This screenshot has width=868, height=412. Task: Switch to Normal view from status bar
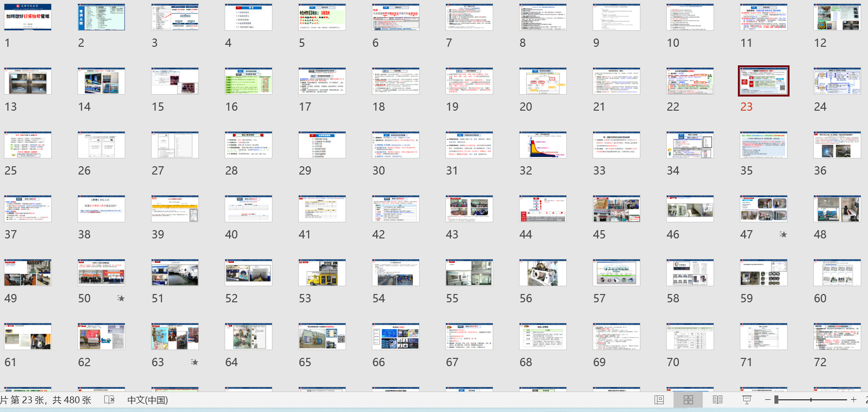(659, 400)
